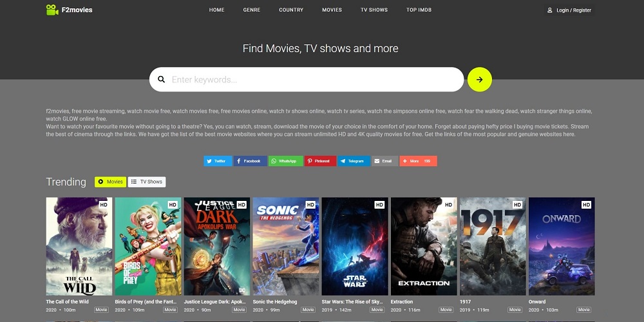The height and width of the screenshot is (322, 644).
Task: Open the GENRE menu
Action: [251, 10]
